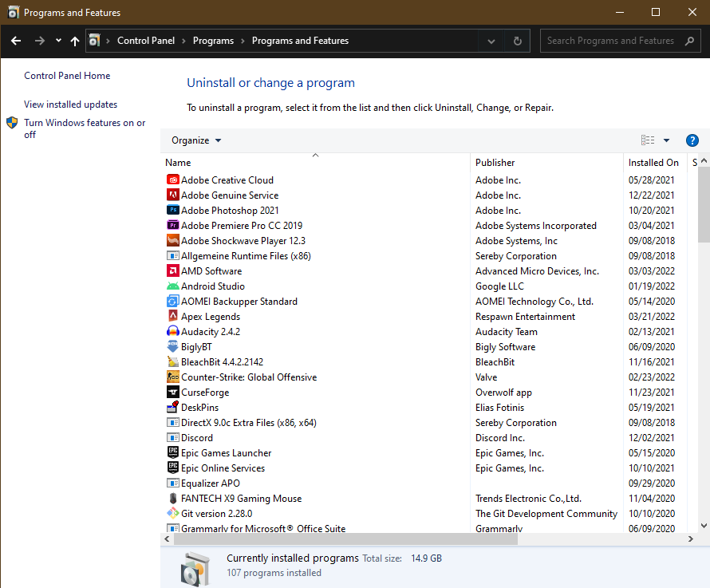Click the vertical scrollbar thumb
Viewport: 710px width, 588px height.
tap(704, 205)
